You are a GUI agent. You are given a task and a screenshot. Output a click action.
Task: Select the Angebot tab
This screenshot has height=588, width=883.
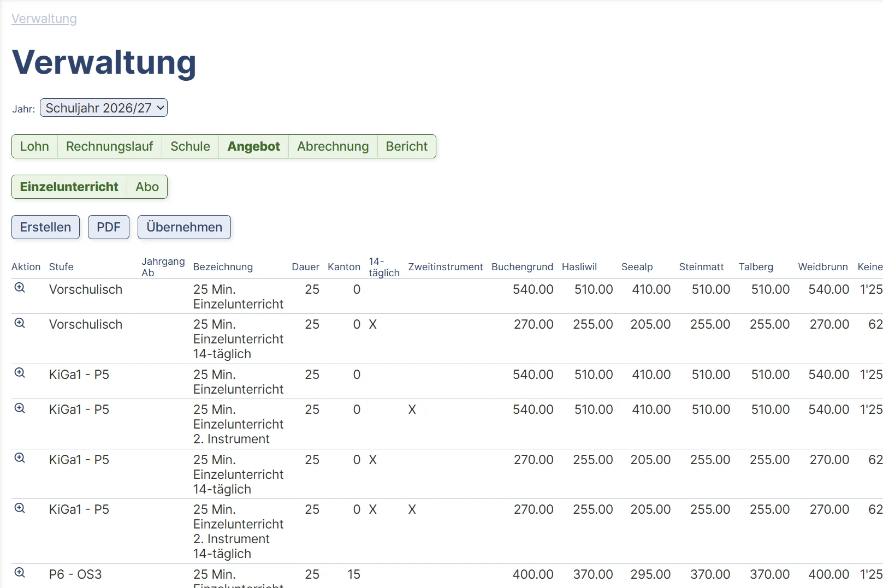(x=253, y=146)
